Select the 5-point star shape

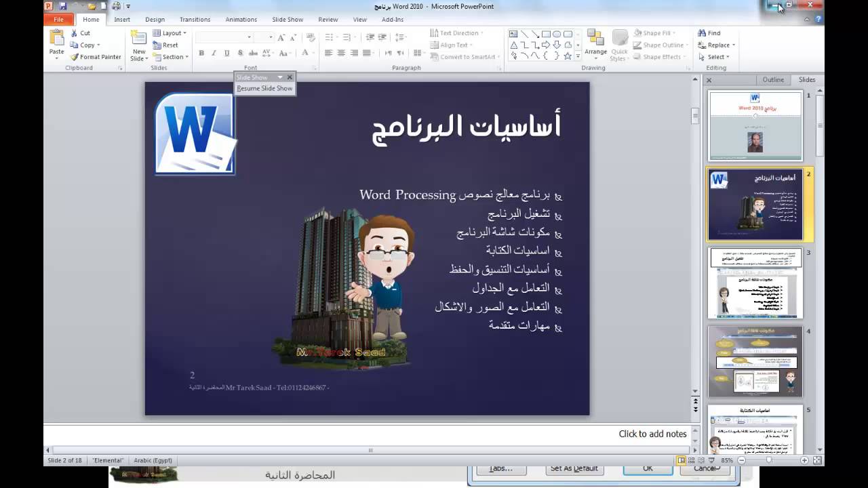pos(568,56)
